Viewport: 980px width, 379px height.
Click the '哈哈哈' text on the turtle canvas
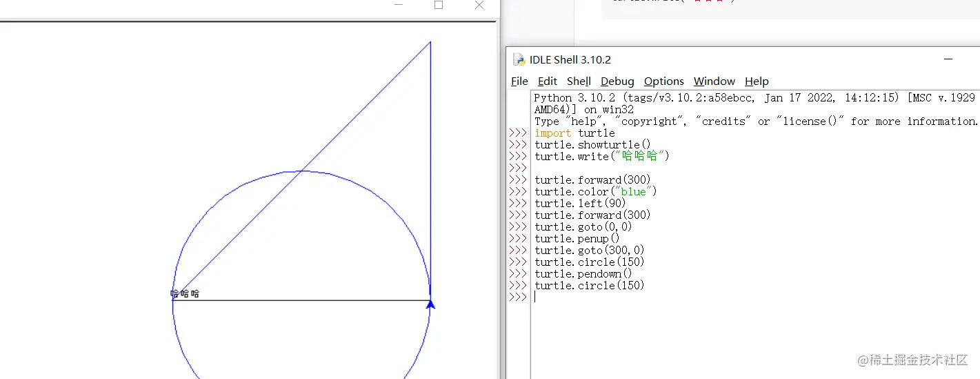click(185, 293)
